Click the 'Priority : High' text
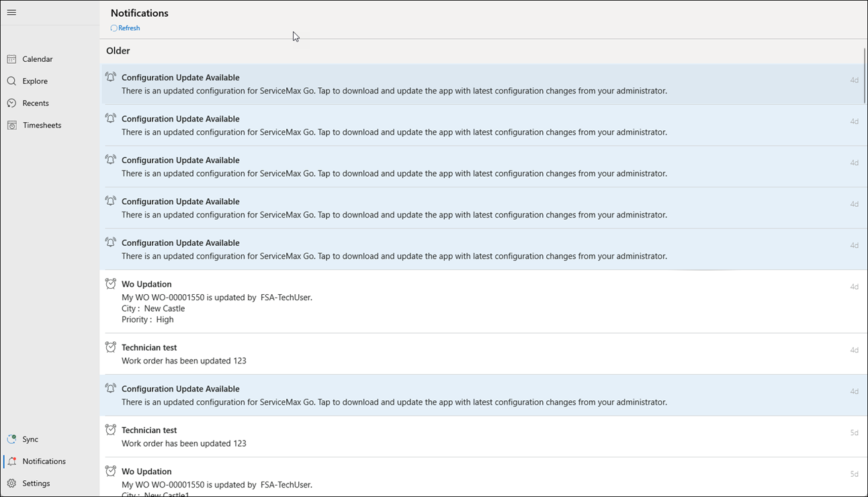 [x=148, y=320]
